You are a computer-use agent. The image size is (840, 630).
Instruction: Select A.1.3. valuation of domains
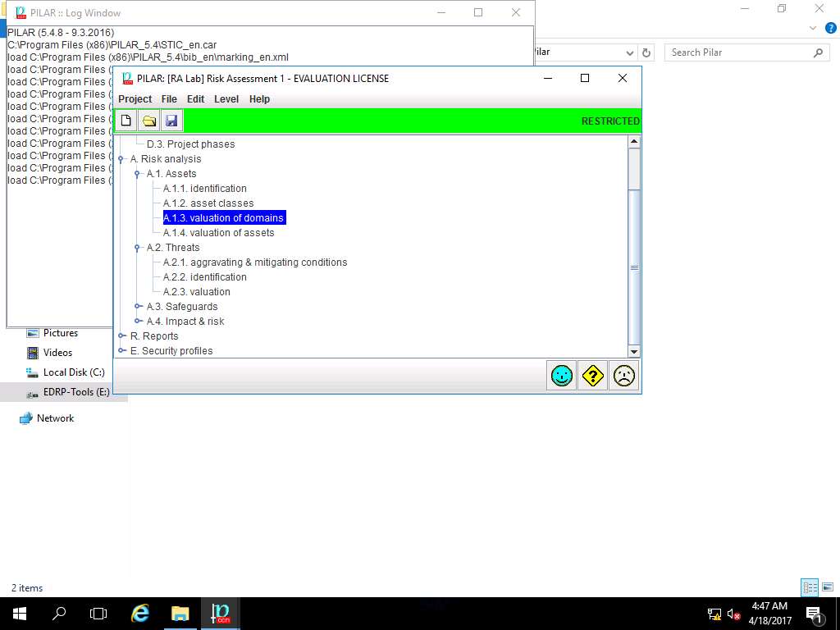point(224,218)
